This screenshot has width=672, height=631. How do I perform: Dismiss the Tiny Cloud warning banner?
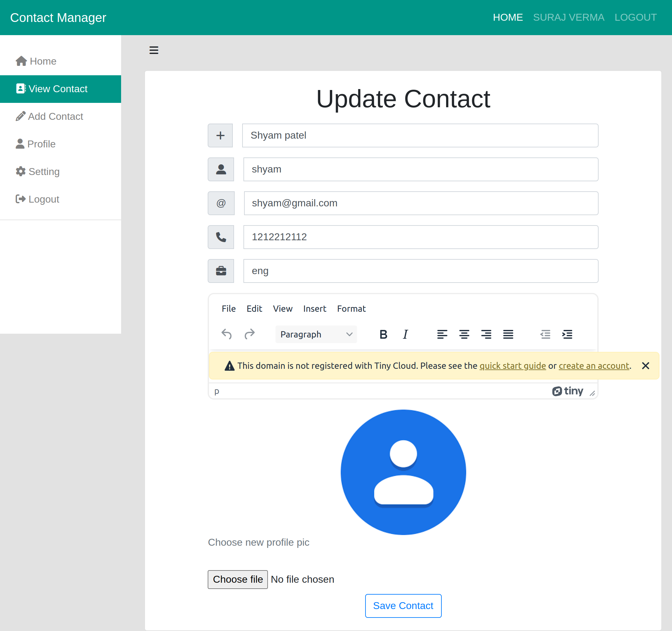(x=645, y=366)
